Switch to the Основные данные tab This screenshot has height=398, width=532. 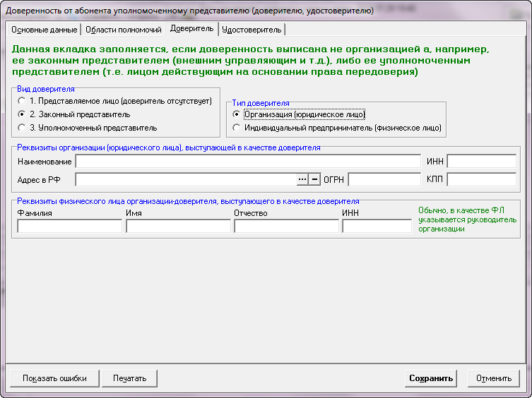pos(44,30)
